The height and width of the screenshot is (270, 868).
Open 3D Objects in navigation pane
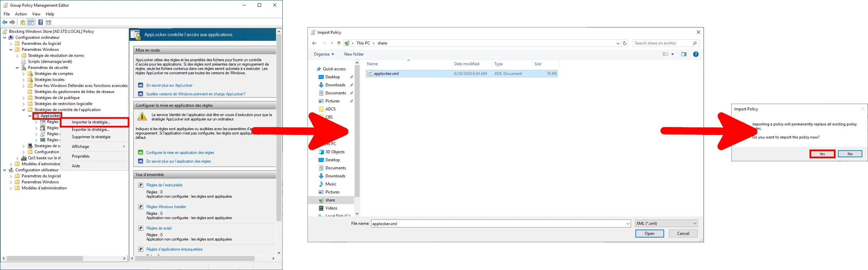[335, 152]
